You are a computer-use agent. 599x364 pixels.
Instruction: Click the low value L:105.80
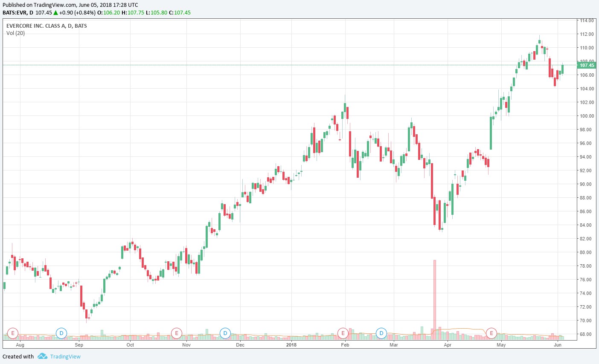(157, 13)
